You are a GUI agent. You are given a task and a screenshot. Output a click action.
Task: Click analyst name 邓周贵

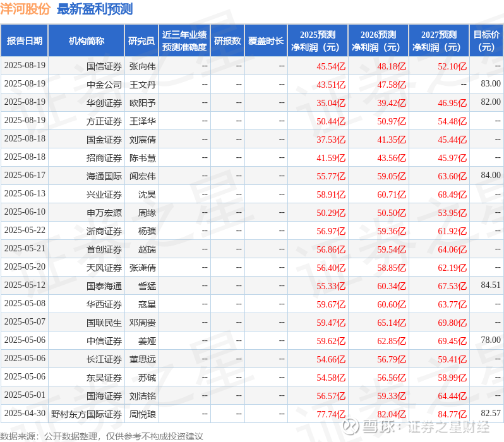[x=142, y=323]
